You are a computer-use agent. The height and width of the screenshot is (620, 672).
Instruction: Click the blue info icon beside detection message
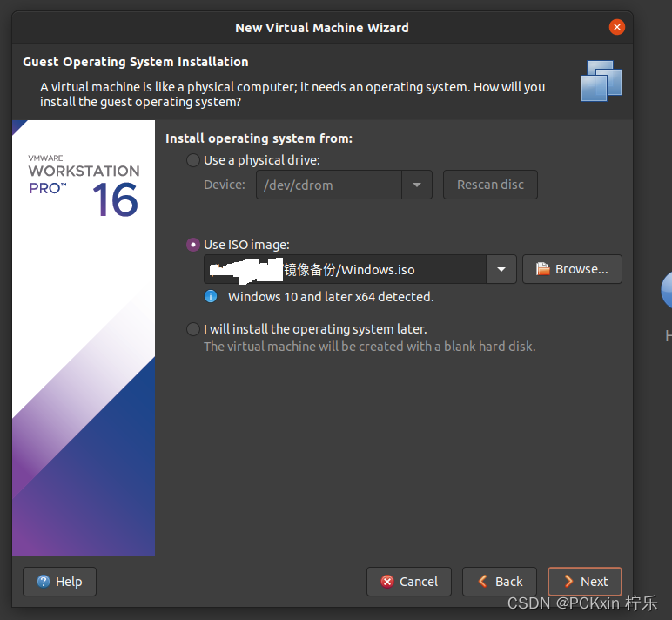tap(211, 296)
